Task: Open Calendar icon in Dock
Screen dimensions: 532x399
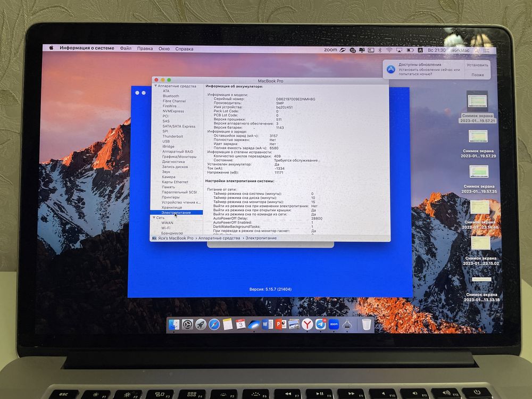Action: click(x=240, y=325)
